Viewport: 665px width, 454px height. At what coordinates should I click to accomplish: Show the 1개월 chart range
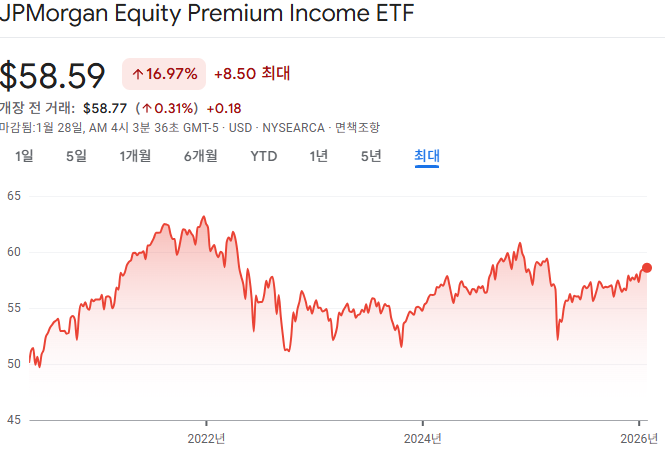click(135, 155)
